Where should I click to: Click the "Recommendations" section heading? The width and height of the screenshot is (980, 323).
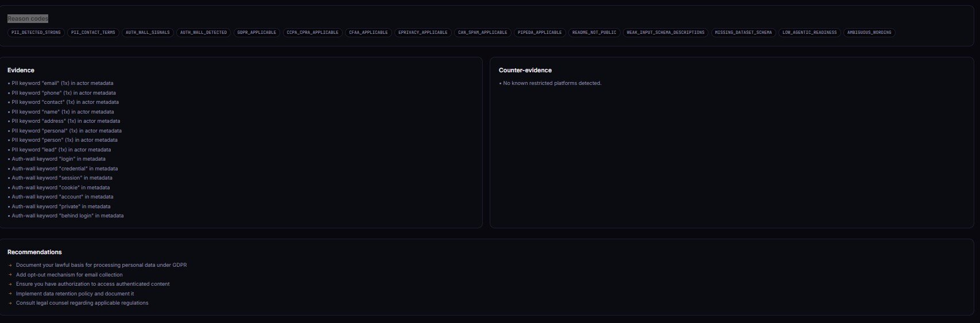(x=34, y=252)
